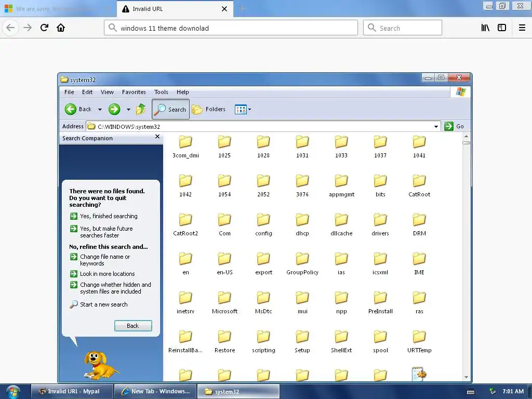Open the Favorites menu
Screen dimensions: 532x399
pyautogui.click(x=134, y=92)
